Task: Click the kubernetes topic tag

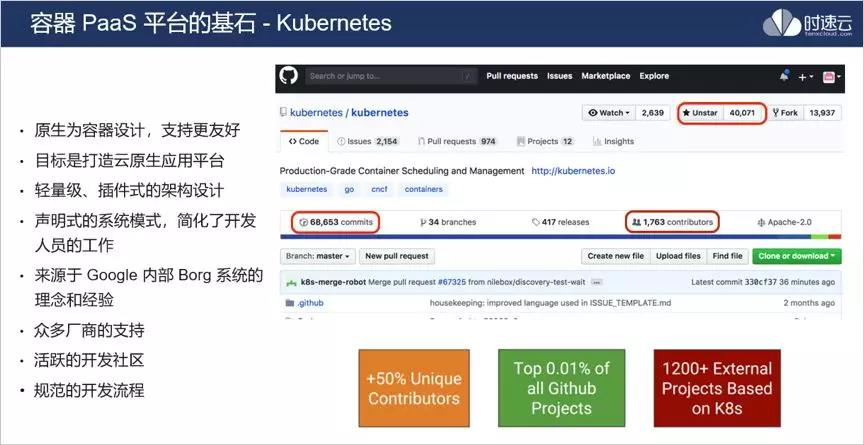Action: [307, 189]
